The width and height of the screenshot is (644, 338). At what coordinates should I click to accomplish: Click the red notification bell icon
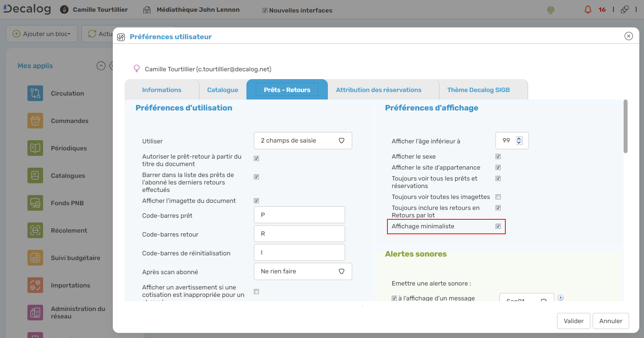[588, 9]
